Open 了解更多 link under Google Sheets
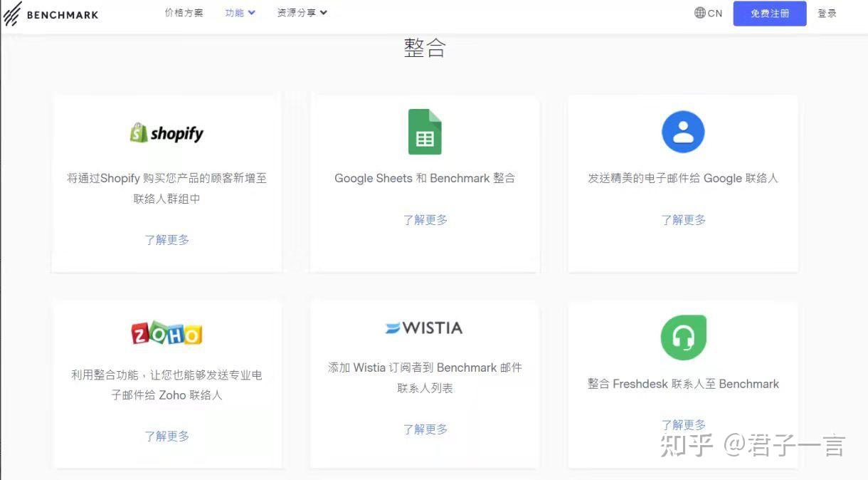This screenshot has height=480, width=868. pos(425,220)
